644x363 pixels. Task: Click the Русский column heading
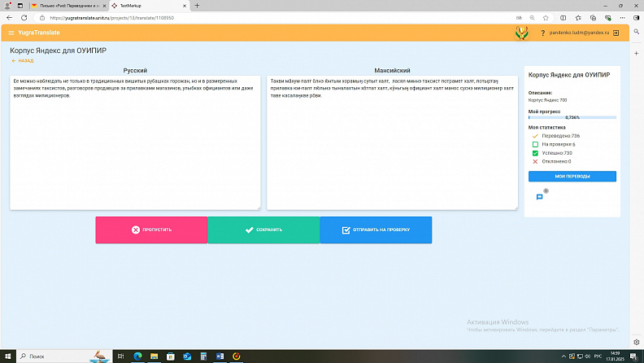135,71
